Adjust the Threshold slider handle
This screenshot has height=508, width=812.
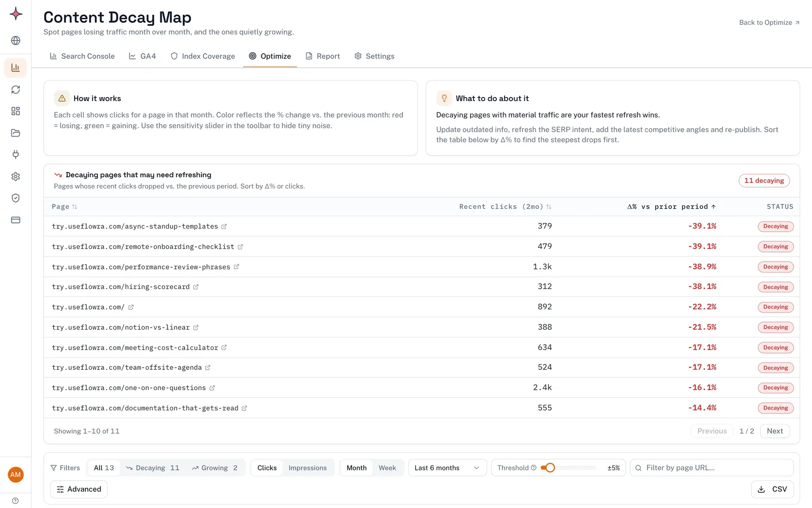click(550, 468)
